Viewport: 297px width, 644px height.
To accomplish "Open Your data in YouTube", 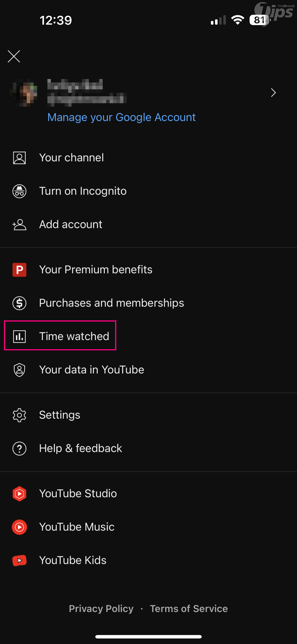I will (x=91, y=370).
